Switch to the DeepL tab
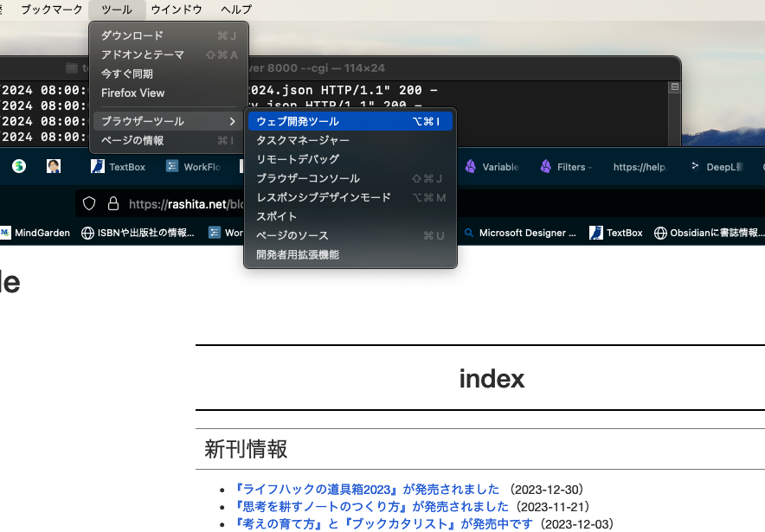Viewport: 765px width, 532px height. 717,167
